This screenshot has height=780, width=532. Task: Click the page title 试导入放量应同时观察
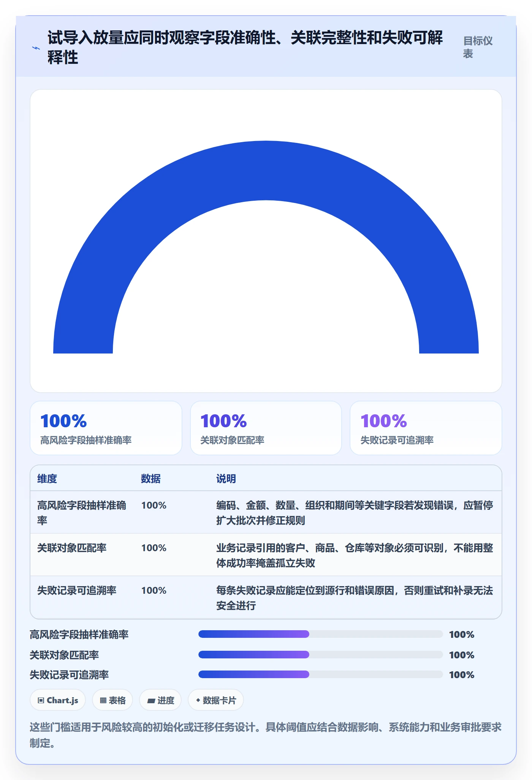(245, 48)
